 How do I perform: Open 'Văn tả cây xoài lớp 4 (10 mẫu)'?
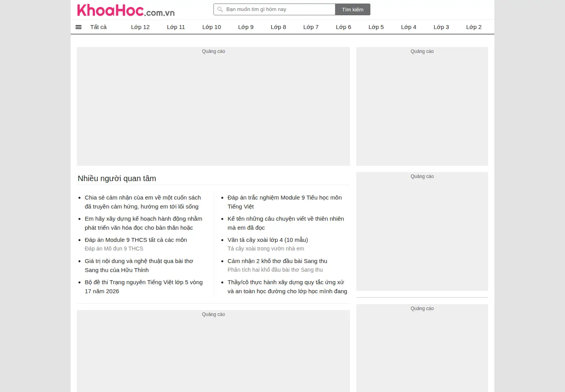268,240
